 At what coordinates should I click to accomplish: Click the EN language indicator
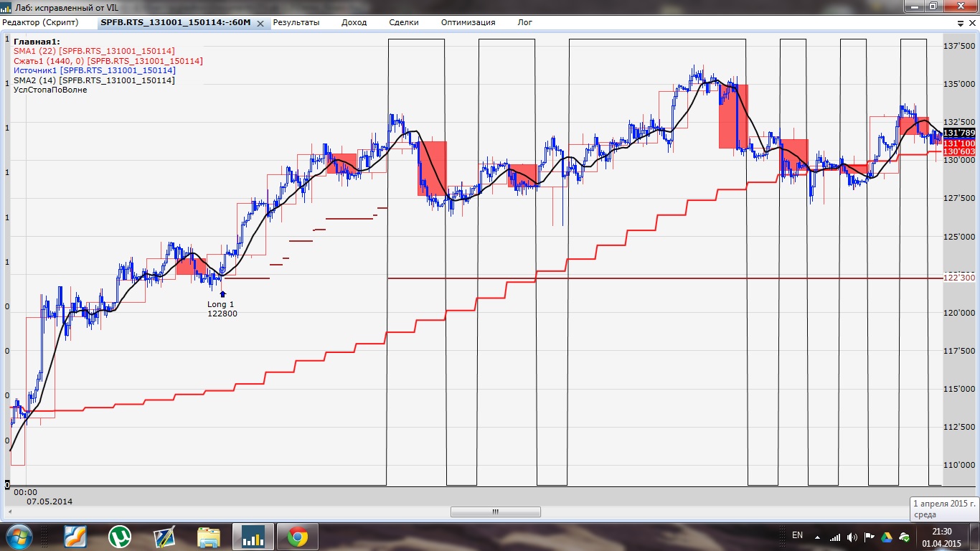pos(797,535)
